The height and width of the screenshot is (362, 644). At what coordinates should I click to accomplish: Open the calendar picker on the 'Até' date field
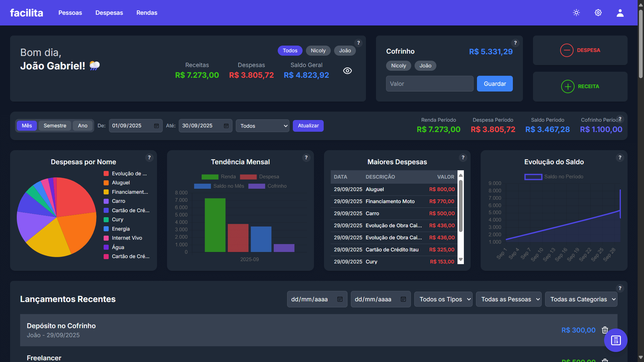click(x=226, y=126)
